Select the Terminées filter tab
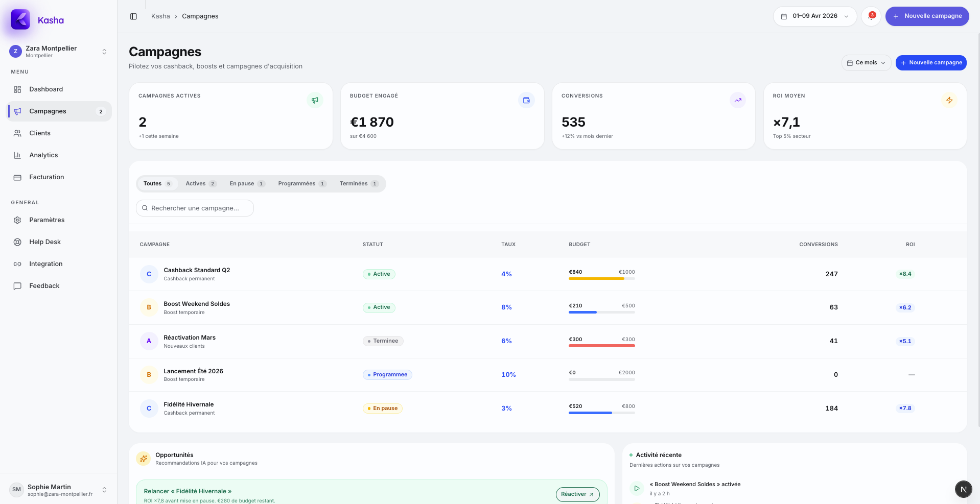The width and height of the screenshot is (980, 504). pos(359,184)
